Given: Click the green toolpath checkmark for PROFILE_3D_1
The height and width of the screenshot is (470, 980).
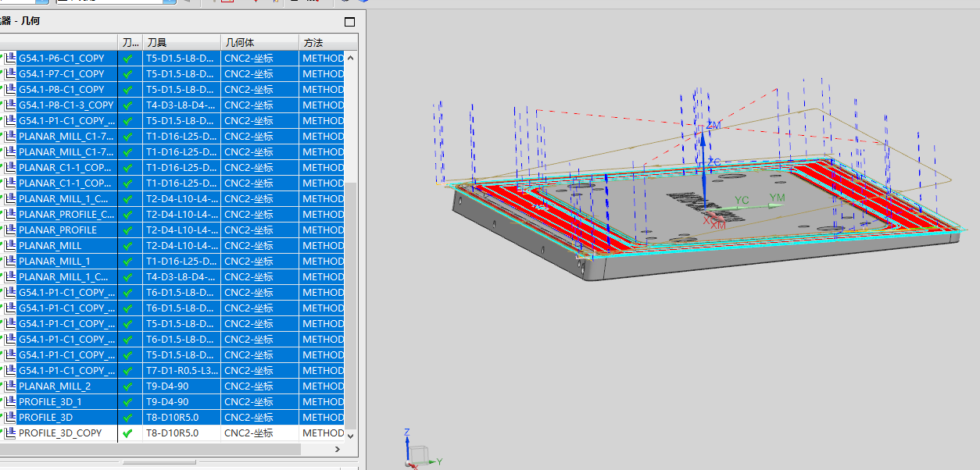Looking at the screenshot, I should click(x=128, y=401).
